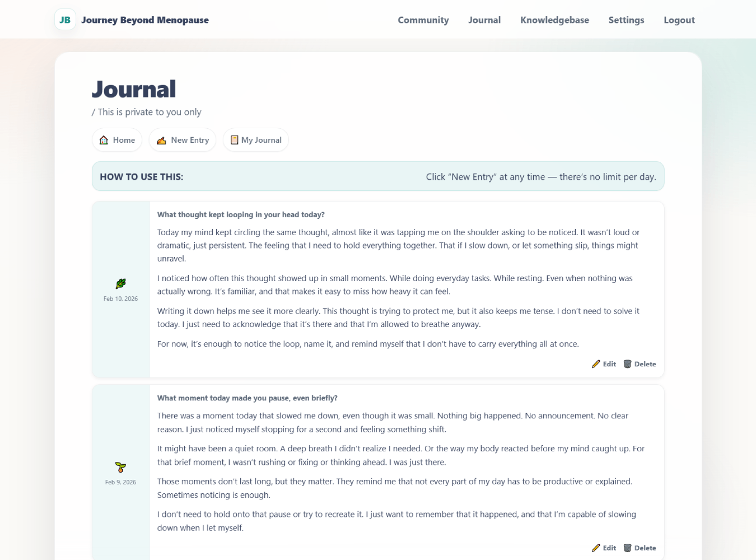
Task: Click the Home button
Action: [116, 139]
